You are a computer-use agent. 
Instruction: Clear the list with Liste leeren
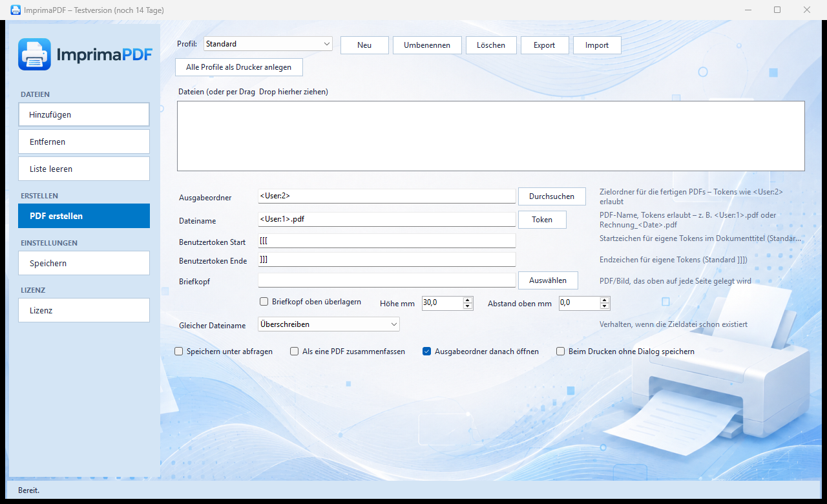point(84,169)
